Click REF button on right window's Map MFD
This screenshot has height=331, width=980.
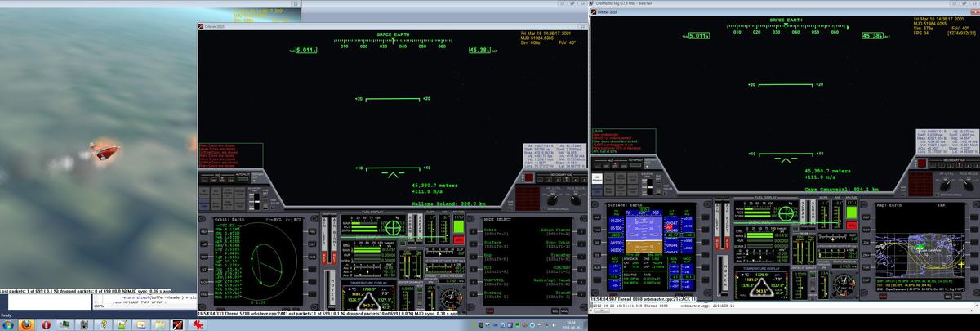point(866,217)
